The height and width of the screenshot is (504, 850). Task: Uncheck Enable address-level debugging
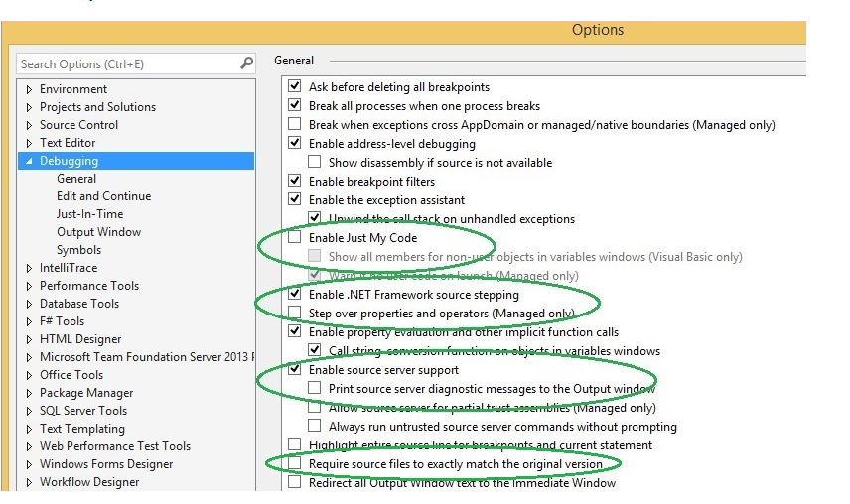click(x=294, y=143)
